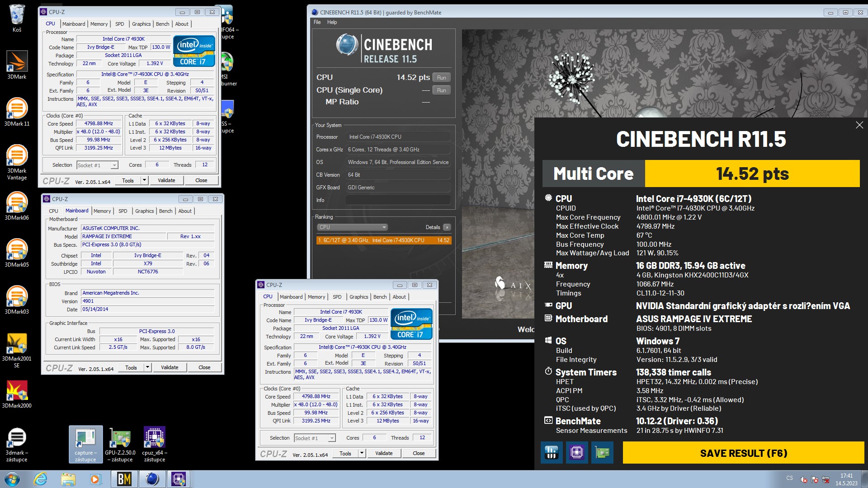Screen dimensions: 868x488
Task: Click Tools button in top CPU-Z window
Action: [128, 180]
